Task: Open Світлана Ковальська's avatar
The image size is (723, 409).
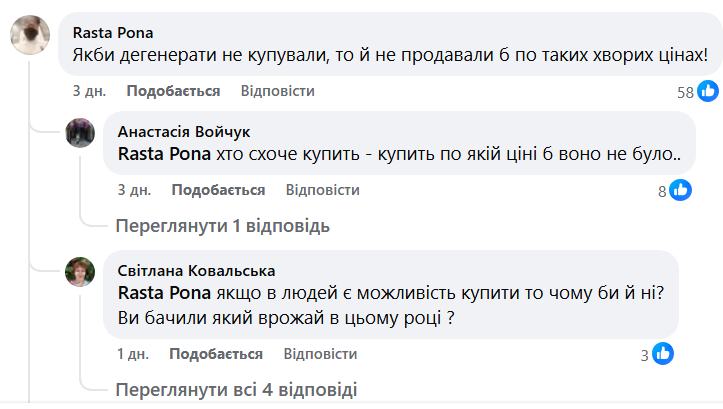Action: [80, 272]
